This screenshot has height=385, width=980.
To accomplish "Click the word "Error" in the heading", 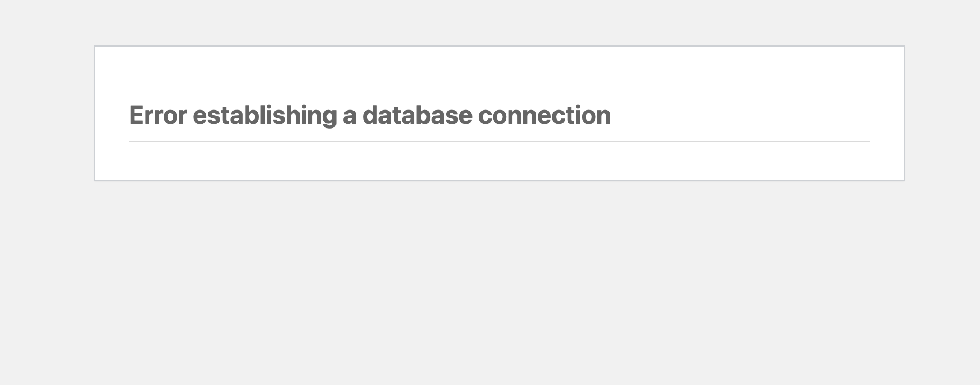I will pyautogui.click(x=158, y=115).
